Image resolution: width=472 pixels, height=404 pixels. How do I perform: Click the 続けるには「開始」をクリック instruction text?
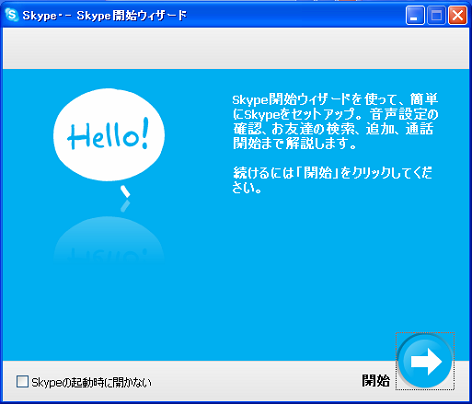point(332,180)
